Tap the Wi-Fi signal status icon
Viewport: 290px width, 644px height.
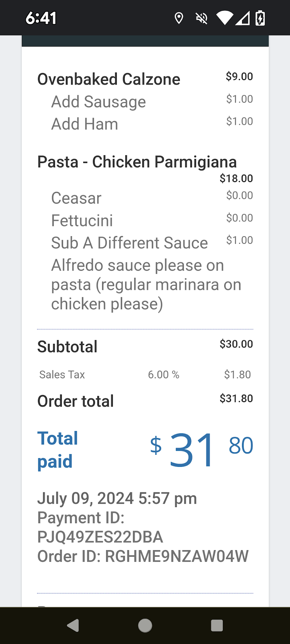224,18
